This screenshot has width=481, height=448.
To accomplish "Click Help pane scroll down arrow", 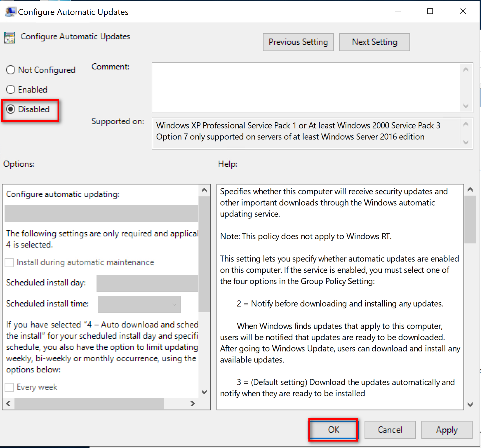I will pos(470,405).
